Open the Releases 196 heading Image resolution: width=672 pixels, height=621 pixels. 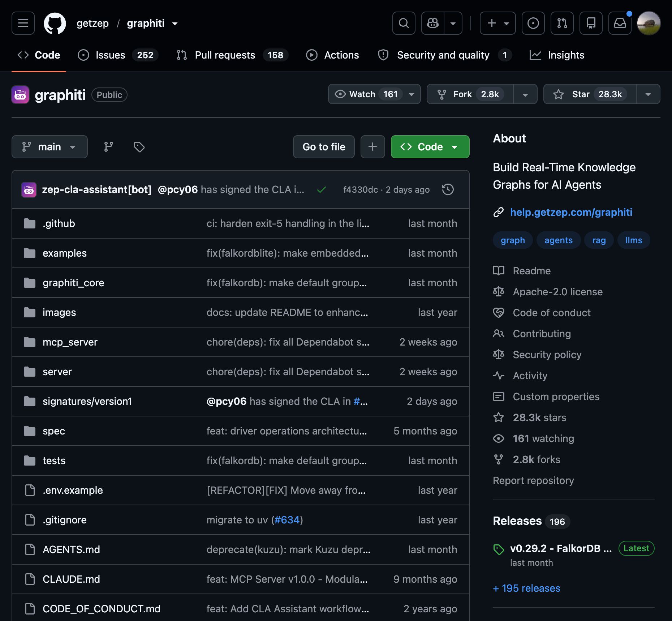(531, 521)
